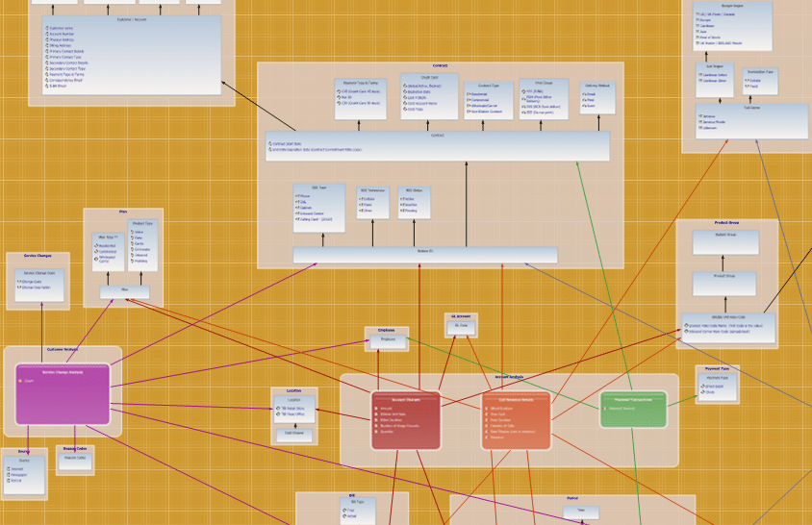Select the Location entity box

(x=294, y=410)
